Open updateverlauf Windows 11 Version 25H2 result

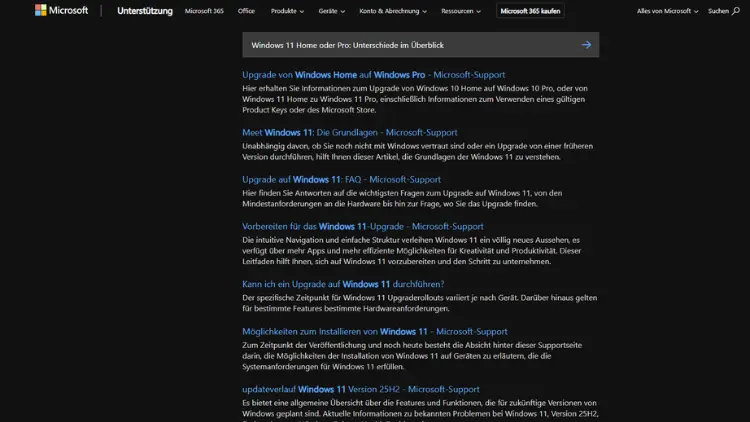point(361,389)
